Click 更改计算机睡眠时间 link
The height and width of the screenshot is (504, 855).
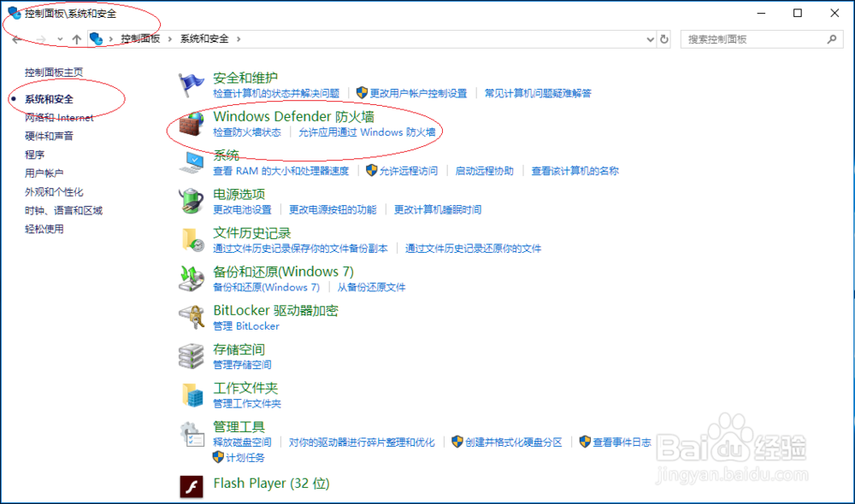(x=437, y=209)
